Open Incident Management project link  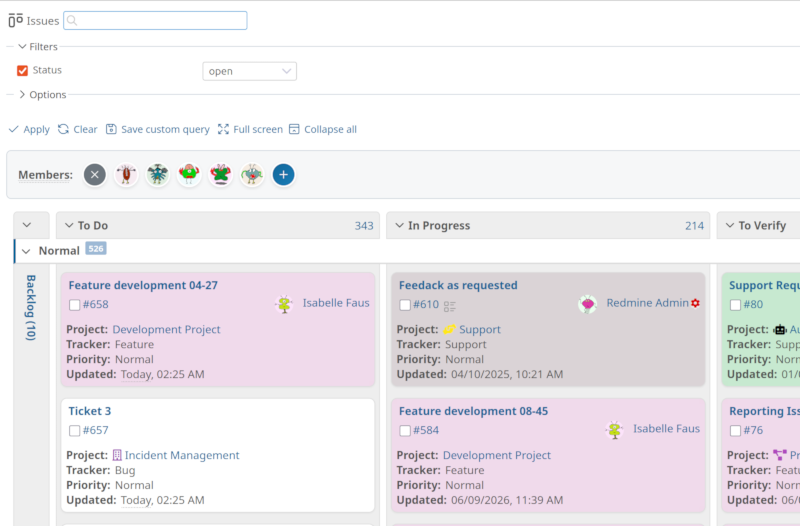(182, 455)
